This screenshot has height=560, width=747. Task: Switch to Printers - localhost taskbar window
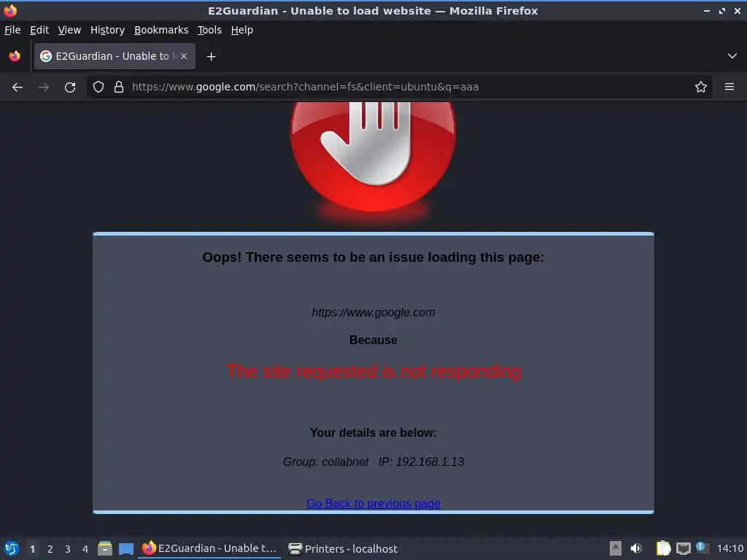pyautogui.click(x=343, y=548)
